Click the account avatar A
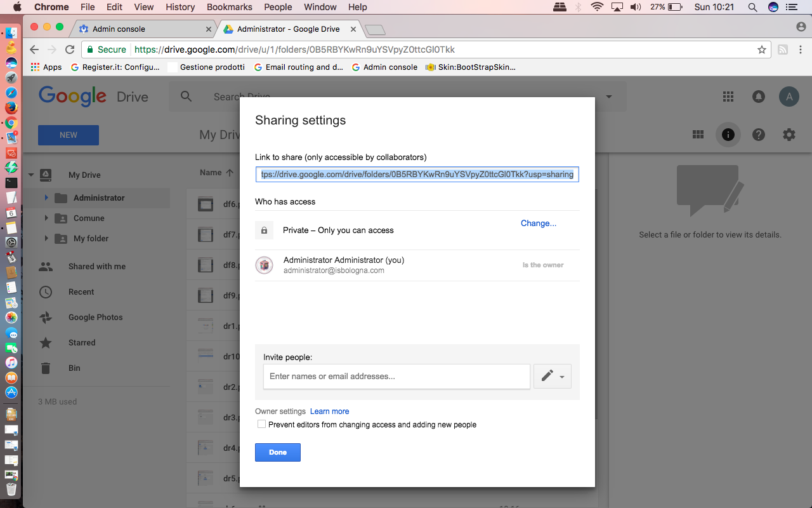This screenshot has height=508, width=812. 789,97
